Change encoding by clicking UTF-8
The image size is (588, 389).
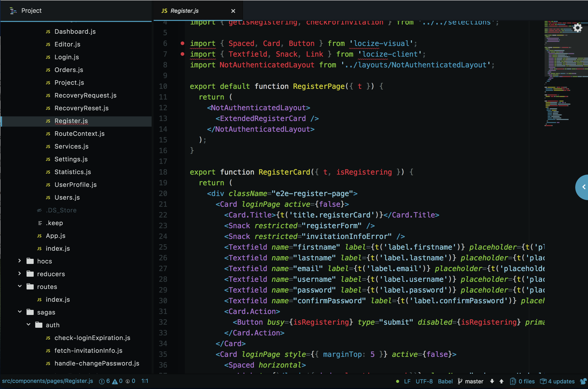[x=424, y=381]
